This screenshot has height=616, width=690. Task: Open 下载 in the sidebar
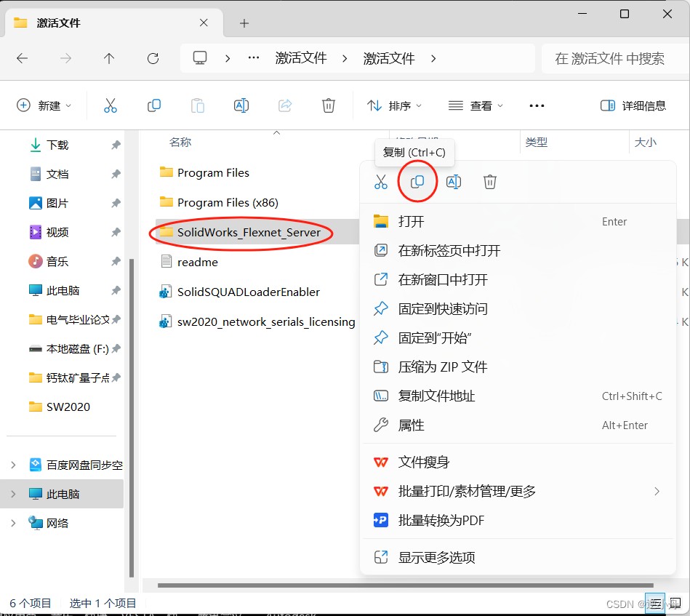point(57,145)
